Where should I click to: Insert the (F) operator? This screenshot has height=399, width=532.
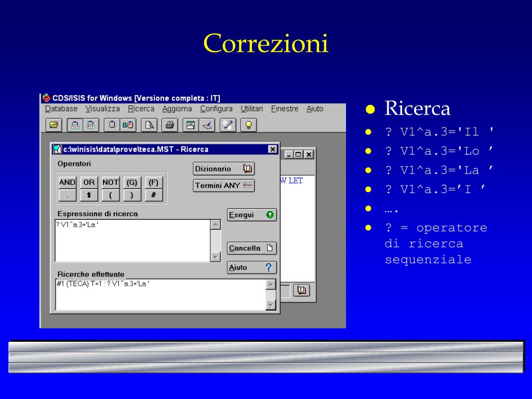tap(153, 182)
